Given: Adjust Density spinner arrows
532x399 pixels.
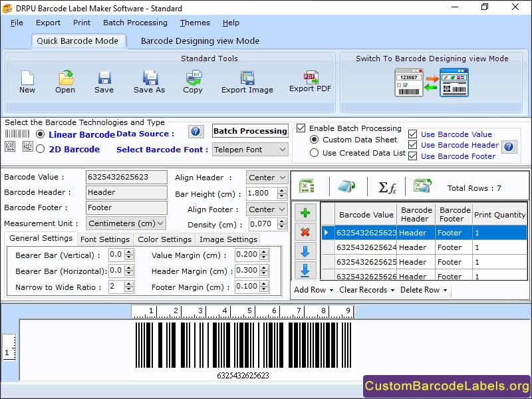Looking at the screenshot, I should coord(281,224).
